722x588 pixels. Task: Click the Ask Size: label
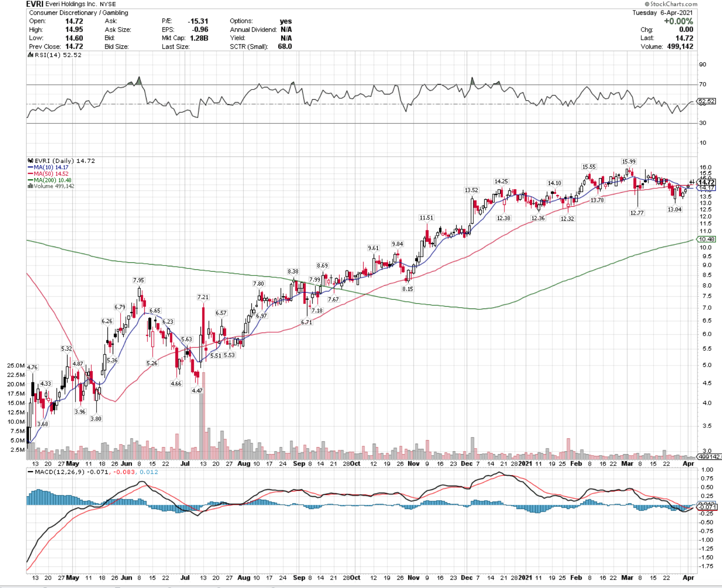(118, 29)
